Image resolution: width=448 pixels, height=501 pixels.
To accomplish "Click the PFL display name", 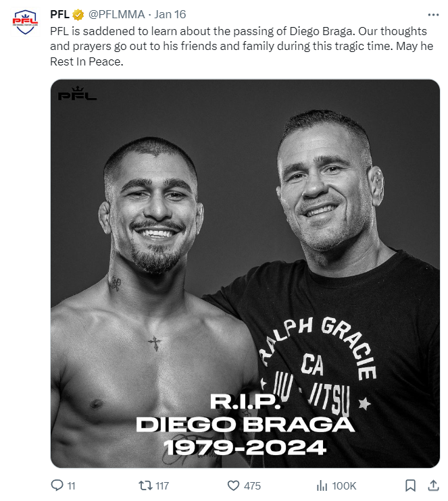I will click(60, 14).
